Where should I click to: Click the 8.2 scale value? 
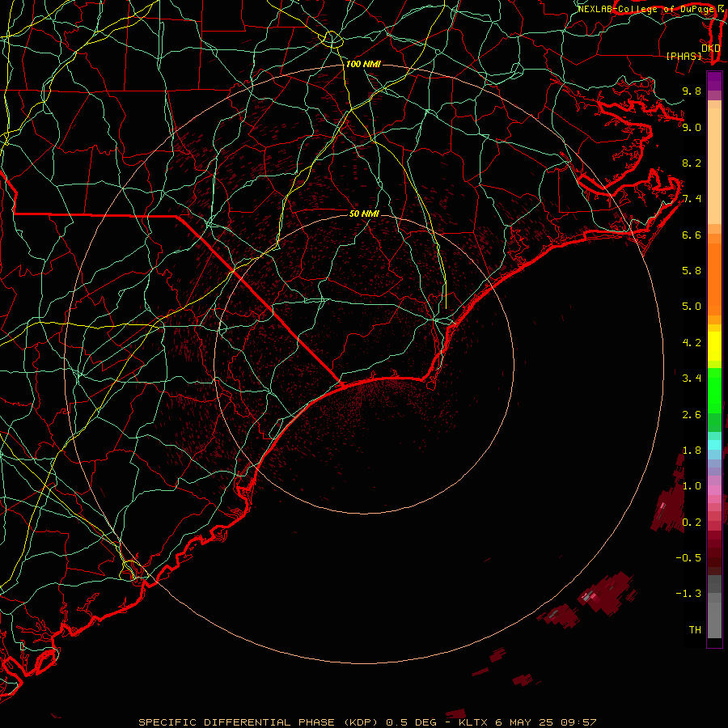click(692, 163)
